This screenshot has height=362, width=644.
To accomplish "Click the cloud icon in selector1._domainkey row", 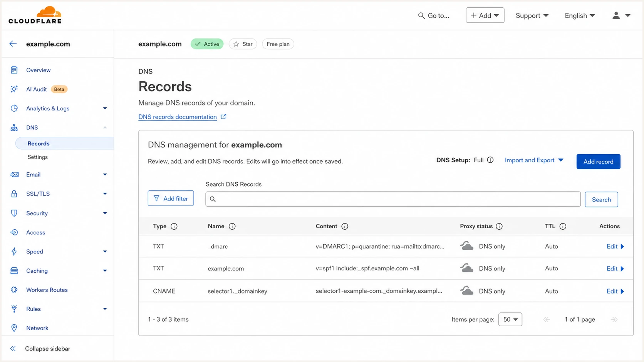I will (x=467, y=291).
